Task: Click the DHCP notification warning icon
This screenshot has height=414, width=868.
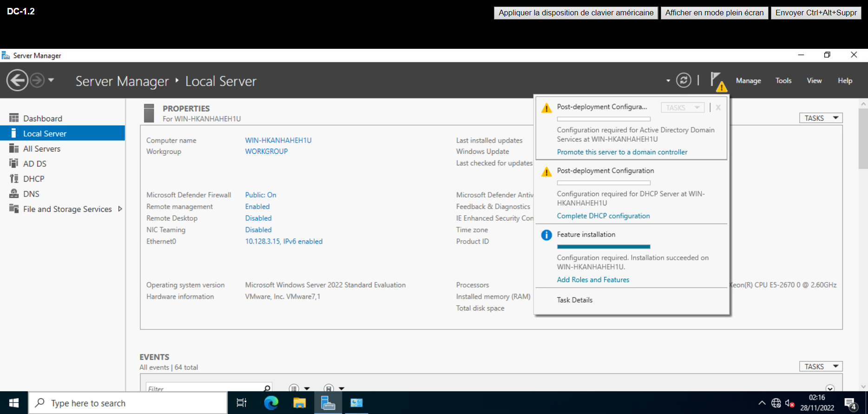Action: tap(546, 172)
